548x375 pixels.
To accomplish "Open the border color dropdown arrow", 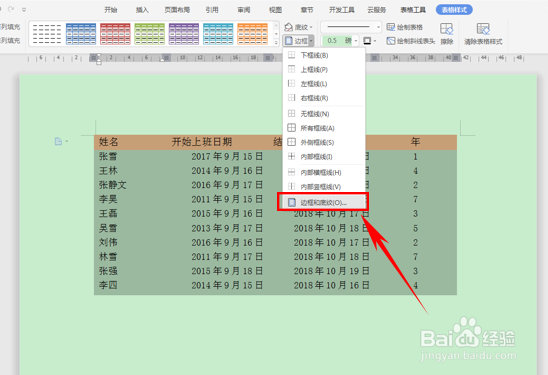I will click(375, 41).
